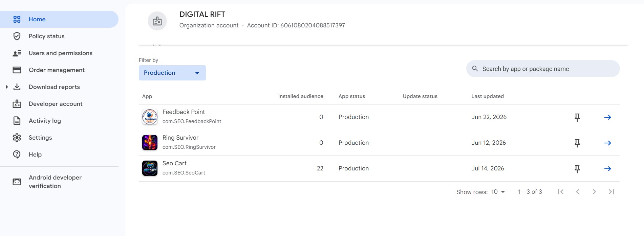Go to first page of results

[561, 192]
